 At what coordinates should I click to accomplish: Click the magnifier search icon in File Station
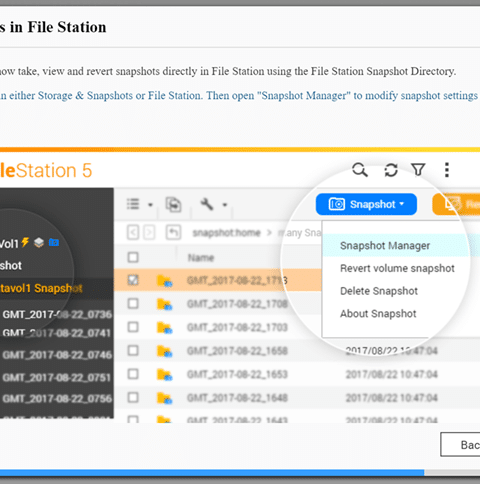(360, 170)
